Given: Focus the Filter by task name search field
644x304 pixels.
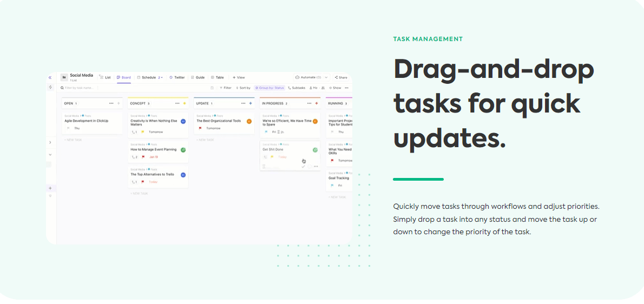Looking at the screenshot, I should click(79, 88).
